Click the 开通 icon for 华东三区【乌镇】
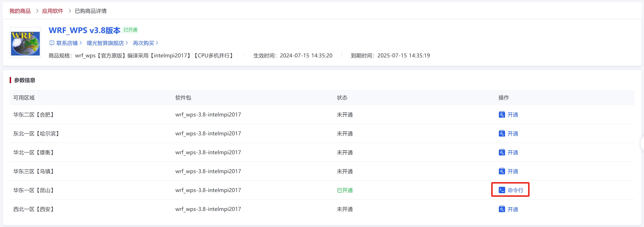The image size is (644, 227). 501,171
